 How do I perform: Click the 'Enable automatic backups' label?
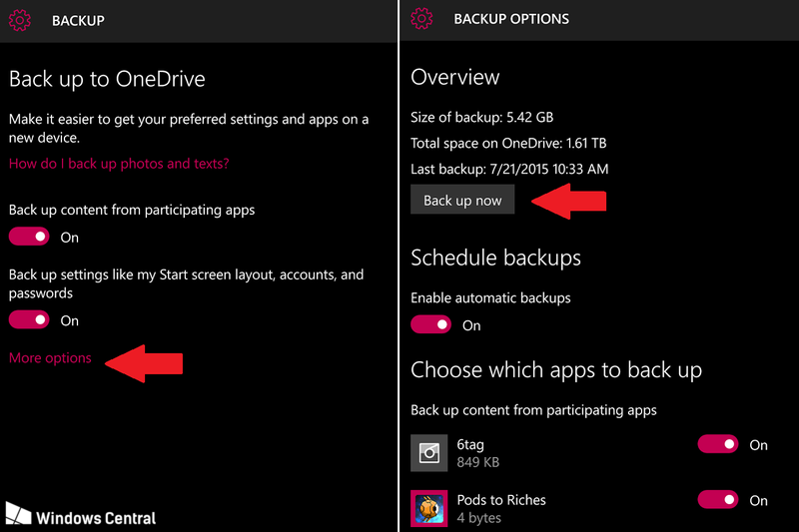pyautogui.click(x=490, y=297)
